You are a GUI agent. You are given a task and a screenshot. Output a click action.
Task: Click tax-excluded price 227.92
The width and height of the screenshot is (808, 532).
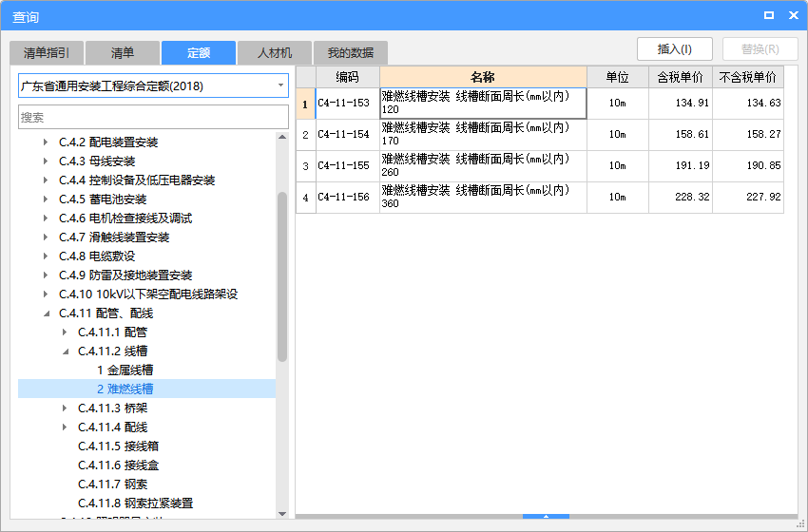[x=748, y=198]
